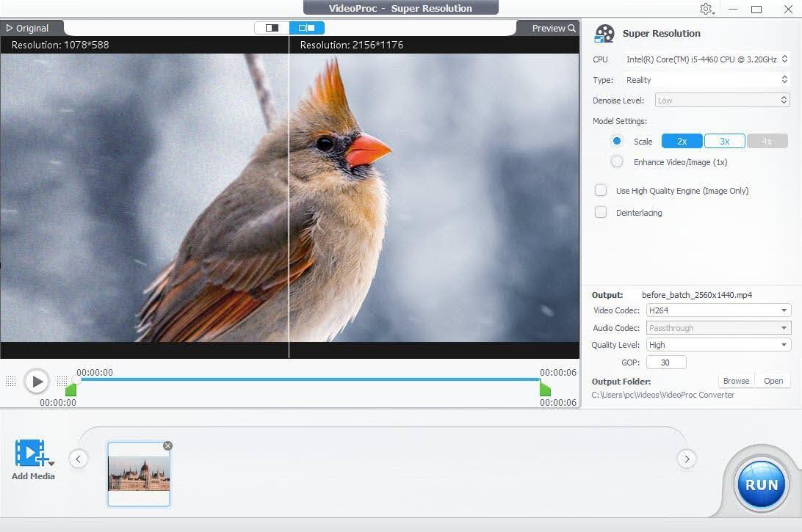
Task: Switch to single-pane comparison view
Action: tap(272, 28)
